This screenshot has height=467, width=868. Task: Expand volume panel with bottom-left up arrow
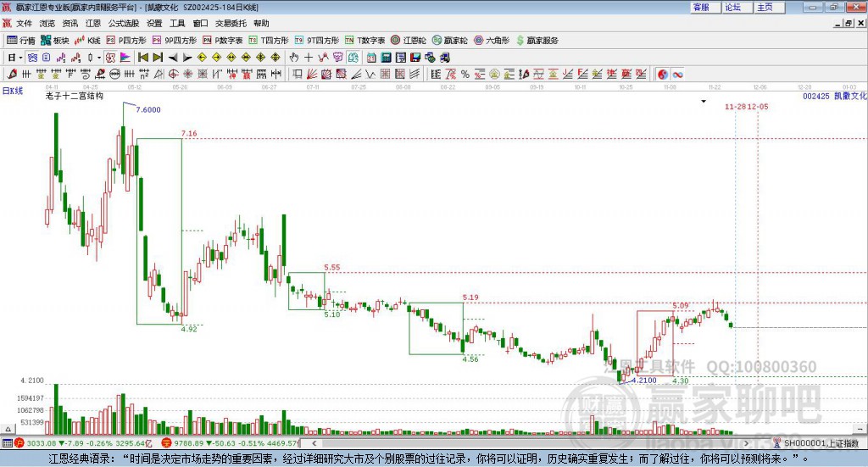point(8,429)
